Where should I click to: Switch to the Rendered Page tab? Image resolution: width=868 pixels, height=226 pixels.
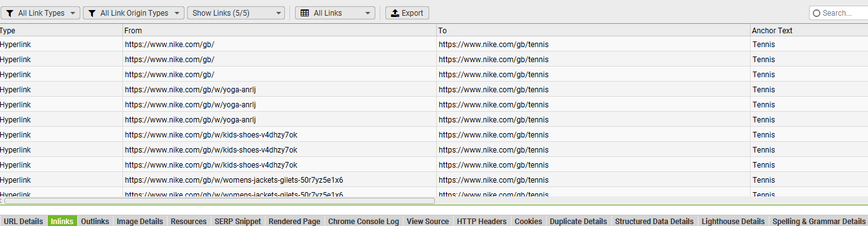294,221
